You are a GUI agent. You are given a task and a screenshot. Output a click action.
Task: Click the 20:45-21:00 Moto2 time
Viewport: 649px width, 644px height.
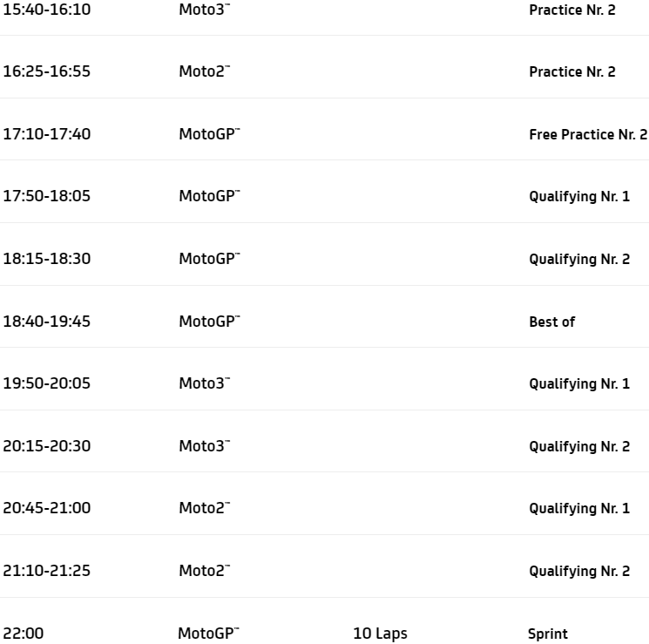[x=46, y=508]
